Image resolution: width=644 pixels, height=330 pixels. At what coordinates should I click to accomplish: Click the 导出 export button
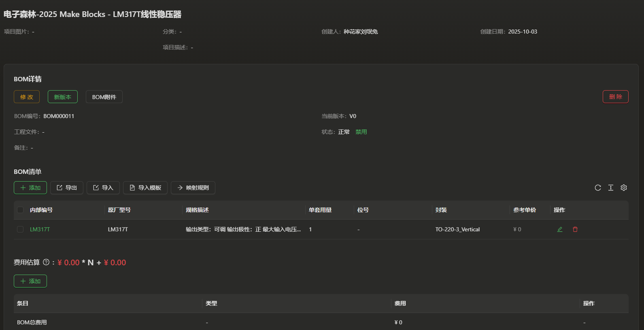point(67,188)
